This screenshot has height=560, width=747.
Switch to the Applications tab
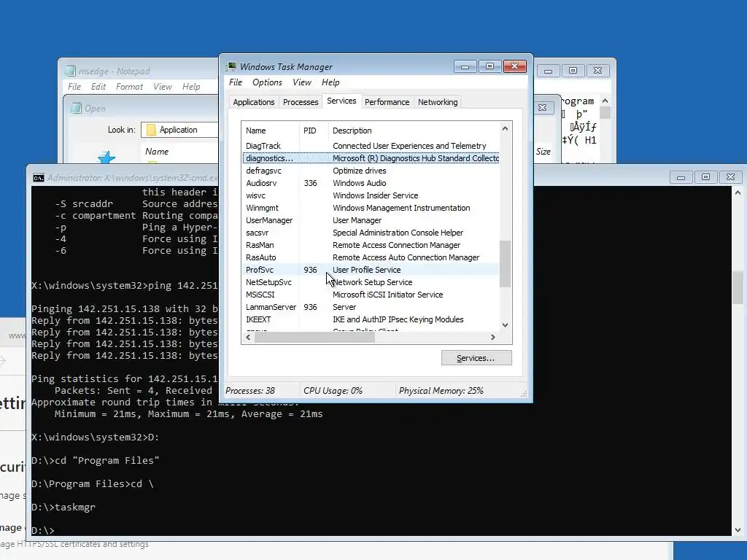[x=253, y=102]
